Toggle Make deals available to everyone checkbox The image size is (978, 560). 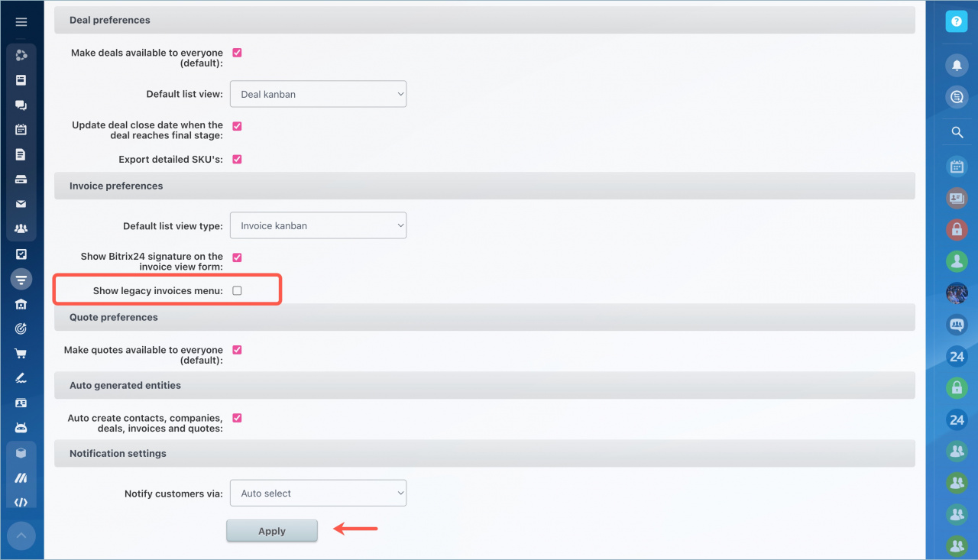pos(237,53)
